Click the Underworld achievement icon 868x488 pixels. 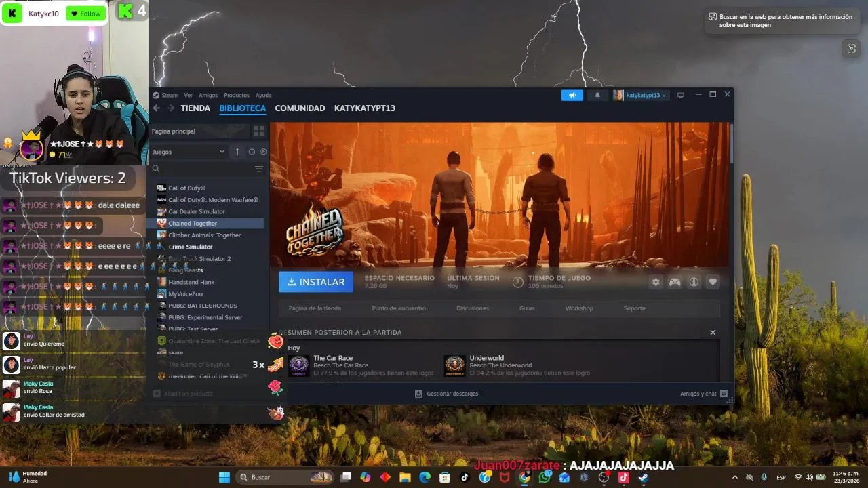click(455, 366)
